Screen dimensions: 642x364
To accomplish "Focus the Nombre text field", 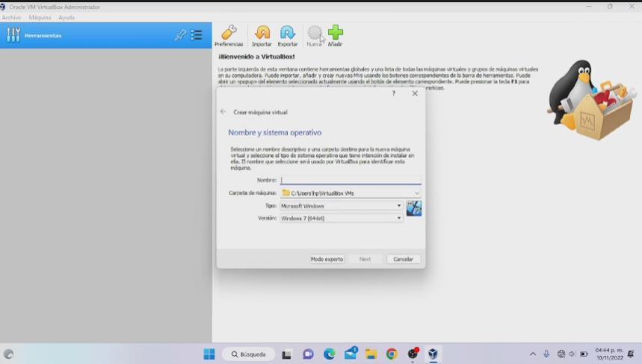I will coord(351,180).
